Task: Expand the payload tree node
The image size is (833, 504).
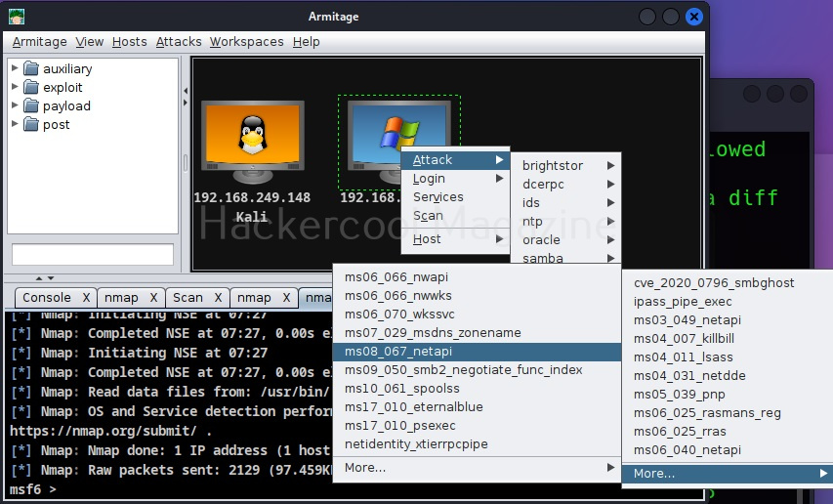Action: [x=15, y=105]
